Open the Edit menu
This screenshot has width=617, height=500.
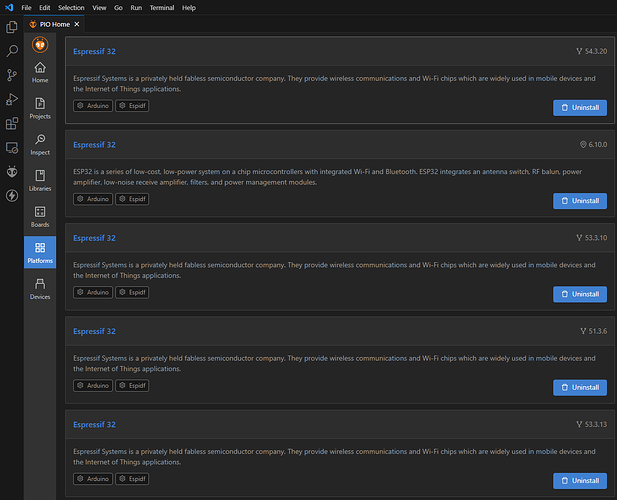(44, 7)
